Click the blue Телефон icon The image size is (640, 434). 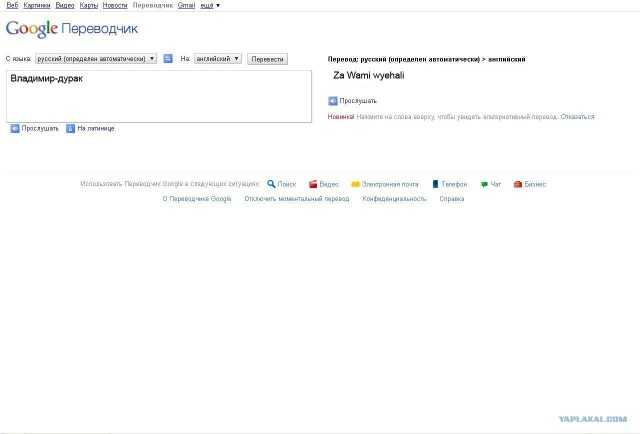435,184
